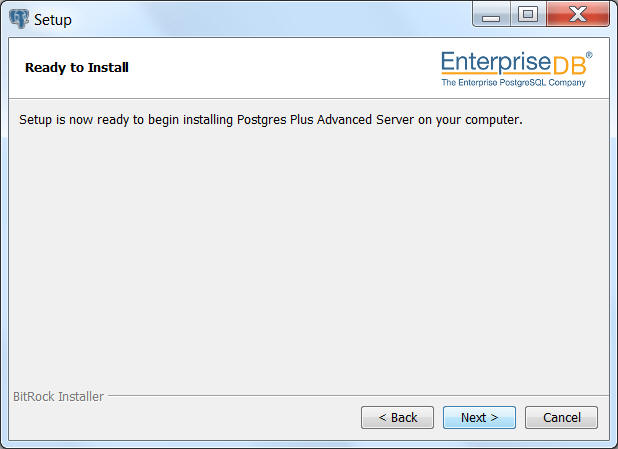Click the empty title bar area
This screenshot has width=618, height=449.
point(272,19)
